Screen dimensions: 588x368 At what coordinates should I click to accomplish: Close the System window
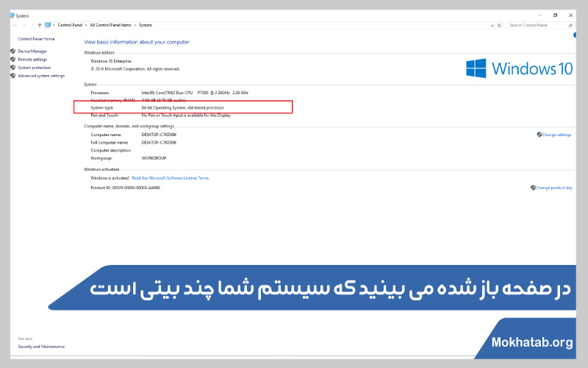pyautogui.click(x=571, y=15)
